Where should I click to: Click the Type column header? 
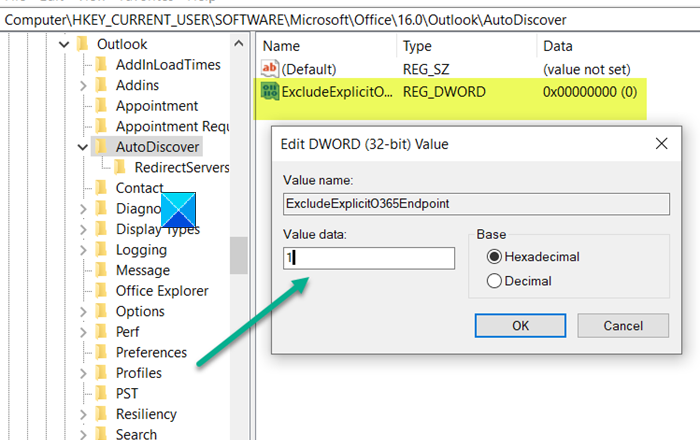pos(417,46)
